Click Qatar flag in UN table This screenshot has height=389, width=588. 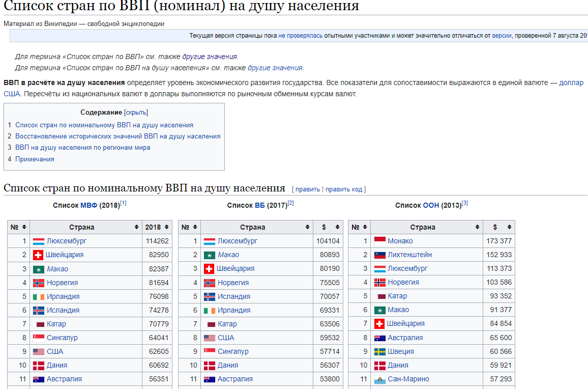point(380,296)
